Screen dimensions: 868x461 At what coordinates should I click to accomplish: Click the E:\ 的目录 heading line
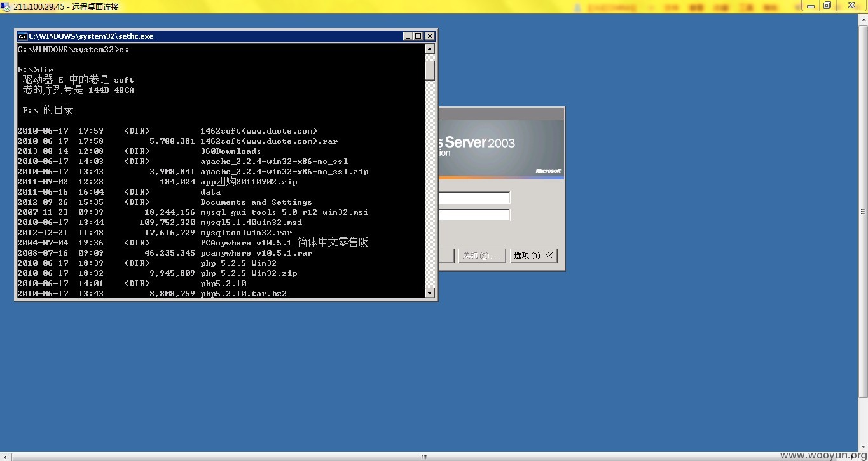pos(48,110)
